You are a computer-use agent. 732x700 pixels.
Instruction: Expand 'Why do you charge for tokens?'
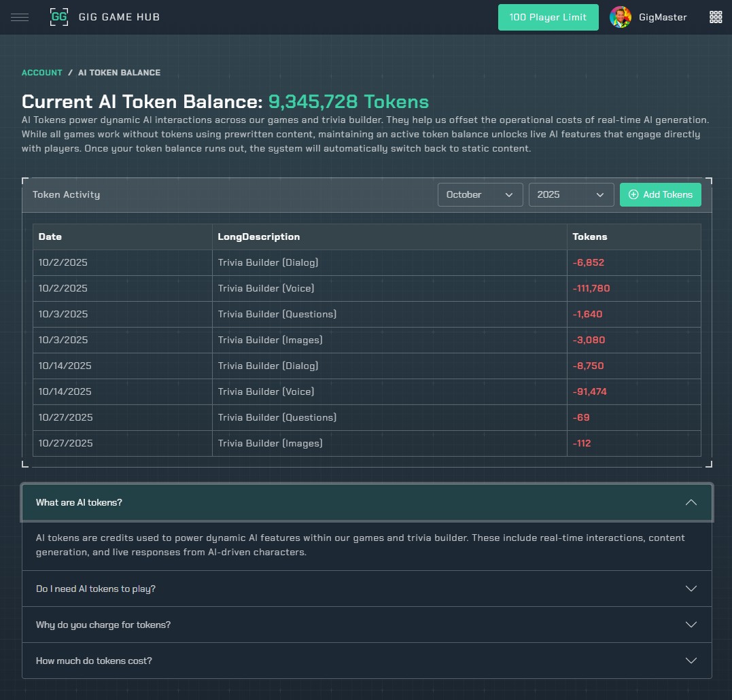(367, 625)
